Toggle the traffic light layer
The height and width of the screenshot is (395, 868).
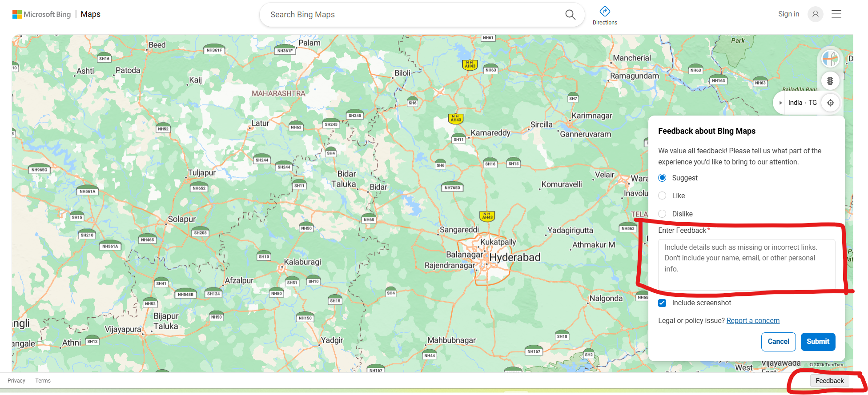[x=830, y=81]
